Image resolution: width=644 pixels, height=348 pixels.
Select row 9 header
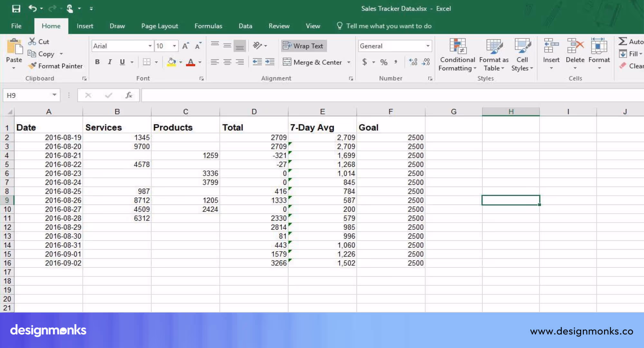click(7, 200)
